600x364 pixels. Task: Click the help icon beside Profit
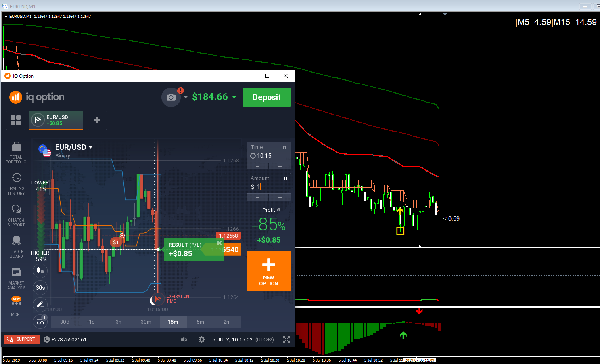tap(278, 210)
